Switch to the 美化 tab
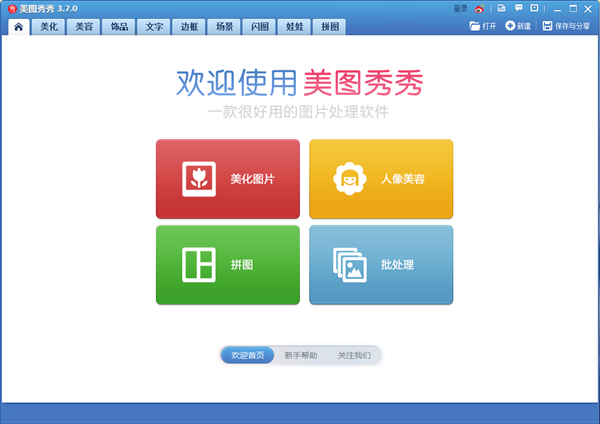 point(49,26)
